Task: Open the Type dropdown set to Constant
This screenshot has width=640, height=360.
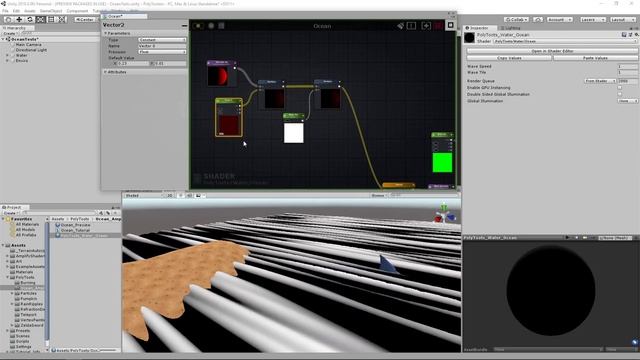Action: pyautogui.click(x=162, y=40)
